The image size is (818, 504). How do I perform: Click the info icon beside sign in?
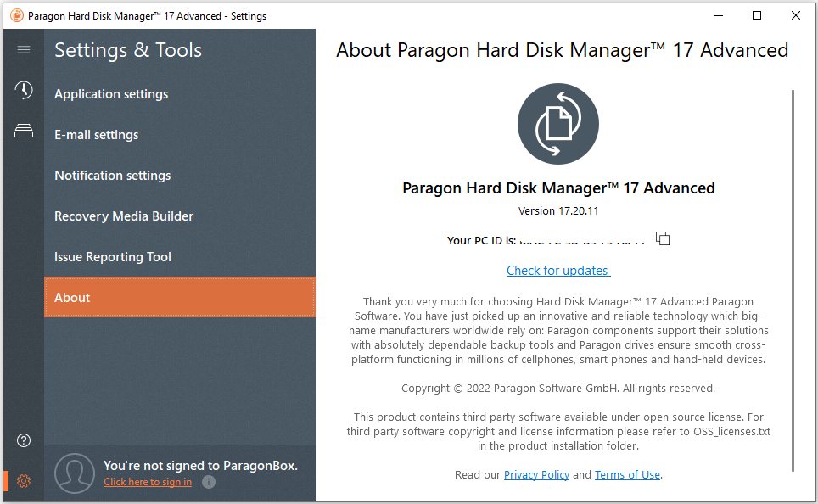point(209,482)
